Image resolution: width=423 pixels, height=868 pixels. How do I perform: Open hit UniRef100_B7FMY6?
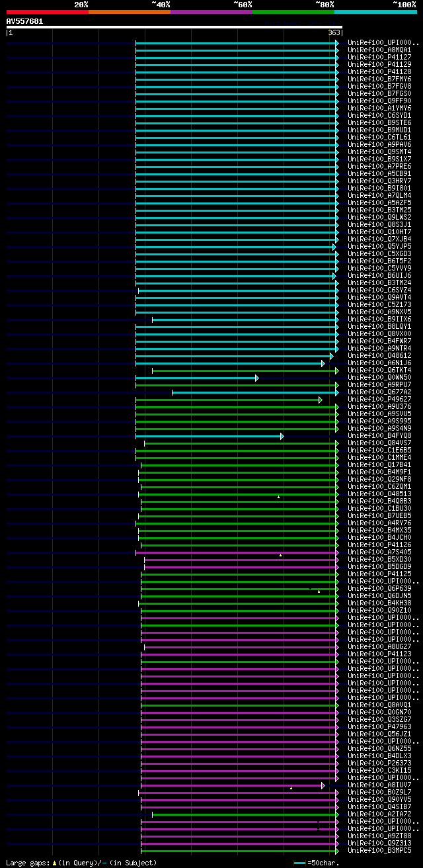point(379,79)
